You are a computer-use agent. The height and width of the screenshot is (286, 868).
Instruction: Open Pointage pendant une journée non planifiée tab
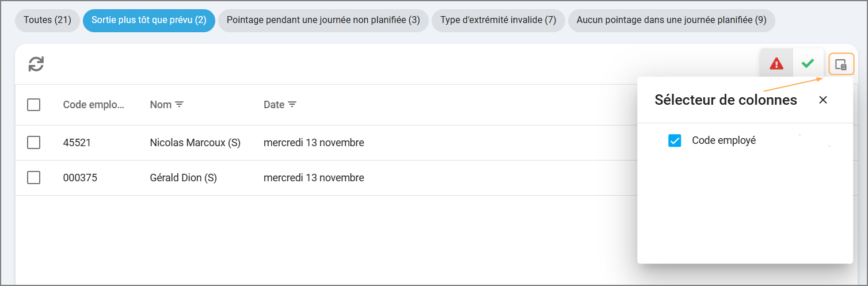[323, 20]
